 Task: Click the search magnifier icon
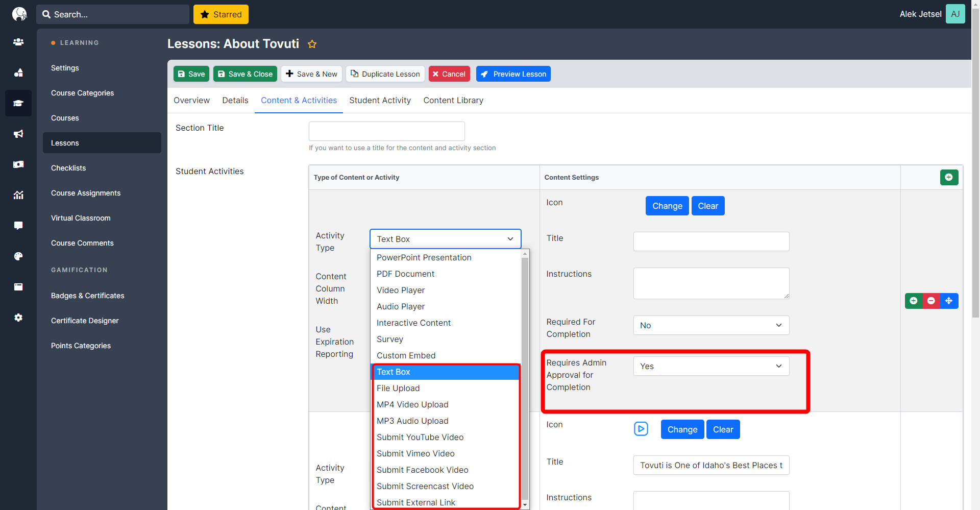(x=46, y=14)
